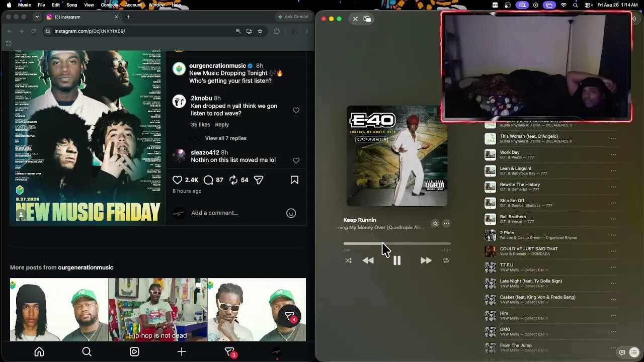Open Chrome three-dot menu
Image resolution: width=644 pixels, height=362 pixels.
point(307,31)
